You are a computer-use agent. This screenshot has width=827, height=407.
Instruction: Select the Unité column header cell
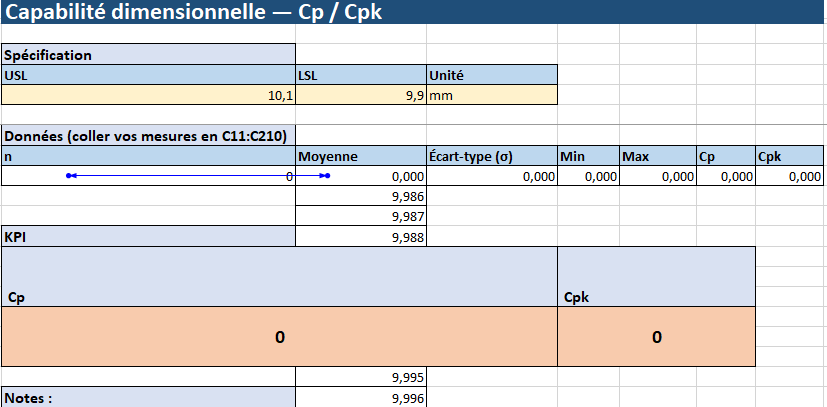point(490,75)
